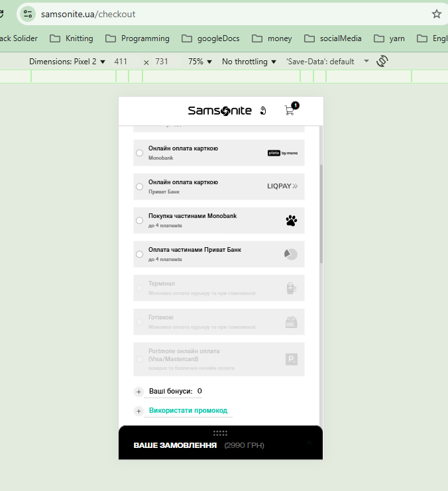Open the Samsonite logo homepage

pyautogui.click(x=219, y=111)
